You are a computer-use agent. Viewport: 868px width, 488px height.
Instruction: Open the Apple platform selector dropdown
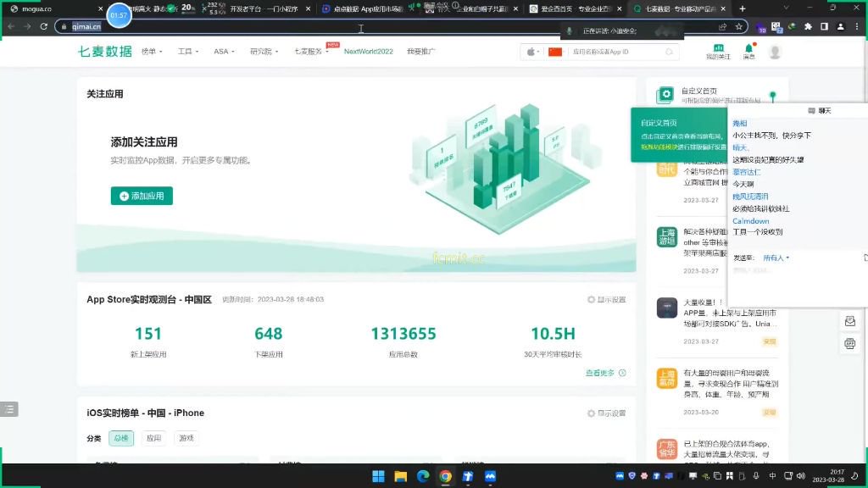point(532,52)
